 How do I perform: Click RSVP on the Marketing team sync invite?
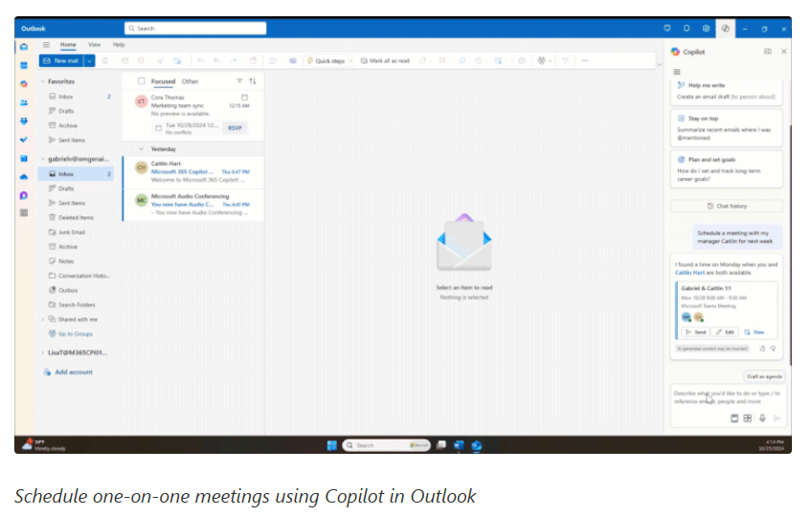click(235, 128)
